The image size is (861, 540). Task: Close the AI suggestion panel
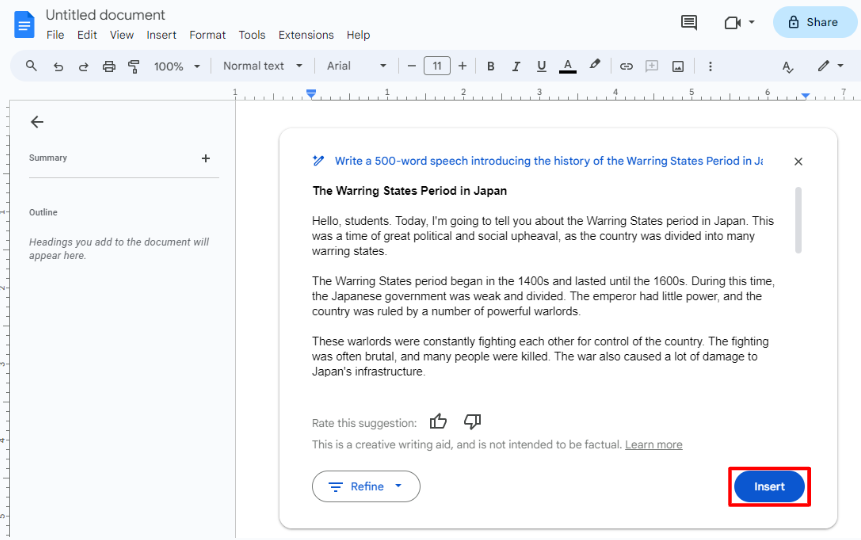pos(798,162)
